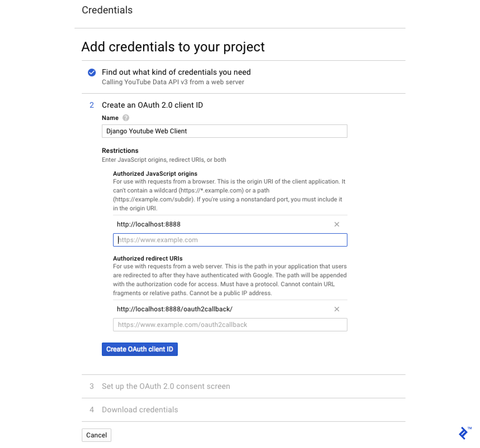Select the http://localhost:8888 origin text
Screen dimensions: 480x448
pyautogui.click(x=148, y=224)
